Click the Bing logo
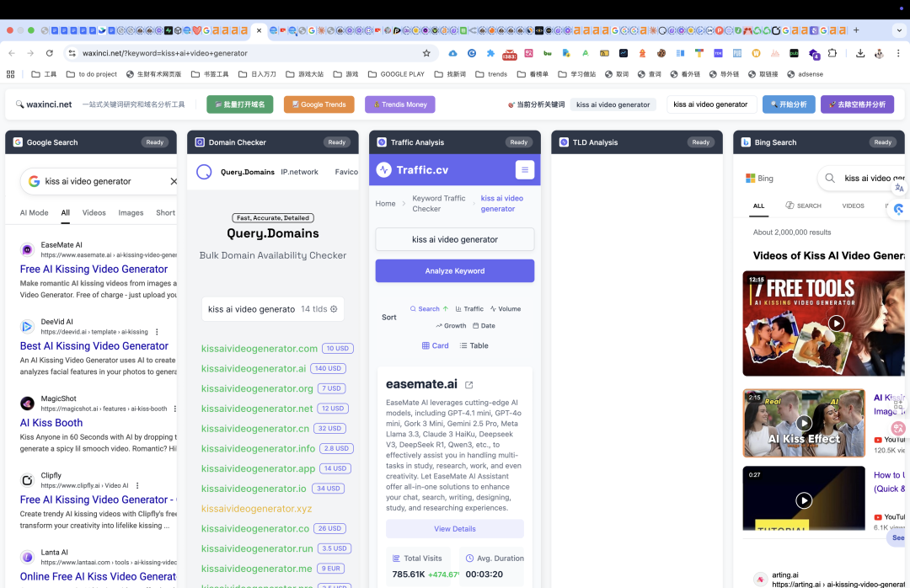The width and height of the screenshot is (910, 588). tap(759, 179)
